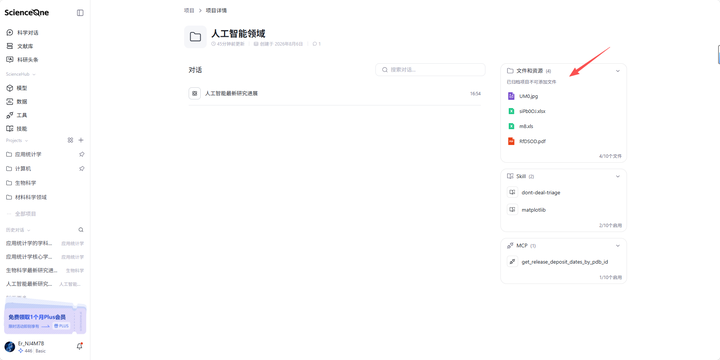Open history chat 应用统计学的学科…
The image size is (720, 360).
[29, 243]
